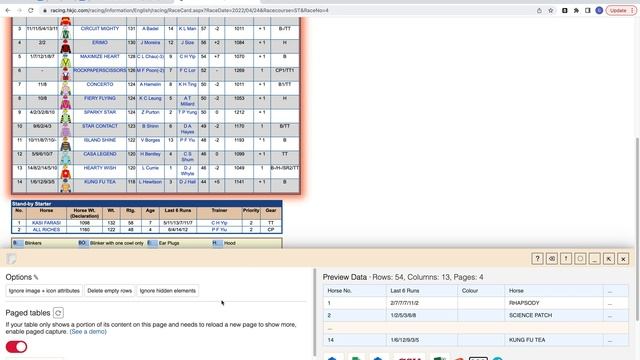
Task: Open the Chrome profile avatar
Action: click(599, 10)
